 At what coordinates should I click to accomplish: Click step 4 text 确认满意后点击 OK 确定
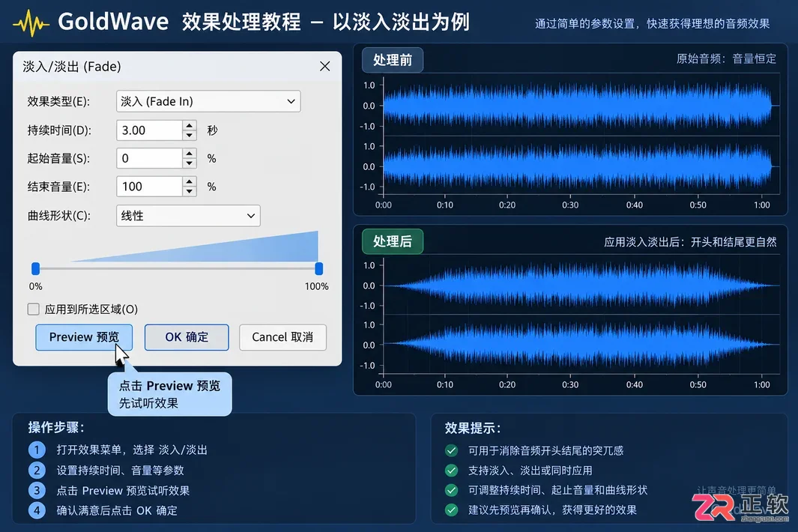117,510
